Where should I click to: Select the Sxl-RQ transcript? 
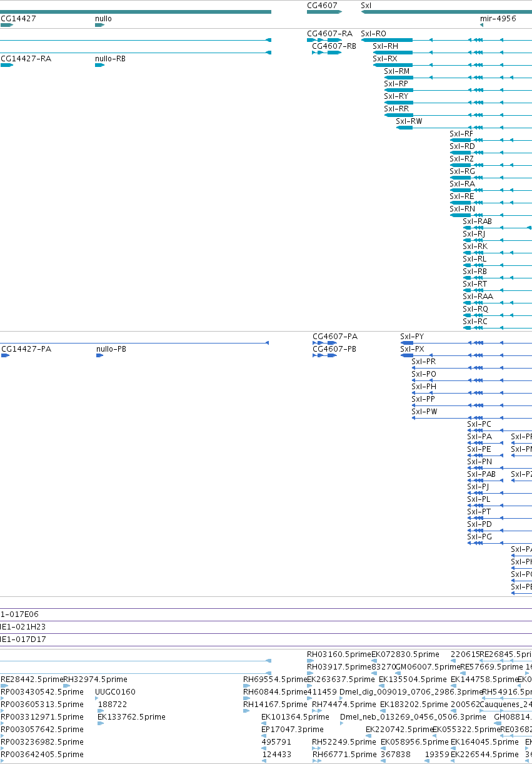(475, 309)
